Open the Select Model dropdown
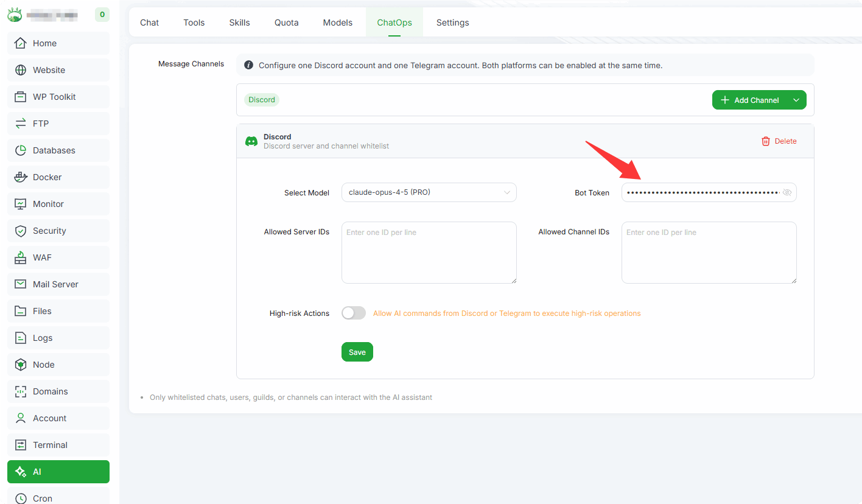Screen dimensions: 862x504 click(x=429, y=192)
